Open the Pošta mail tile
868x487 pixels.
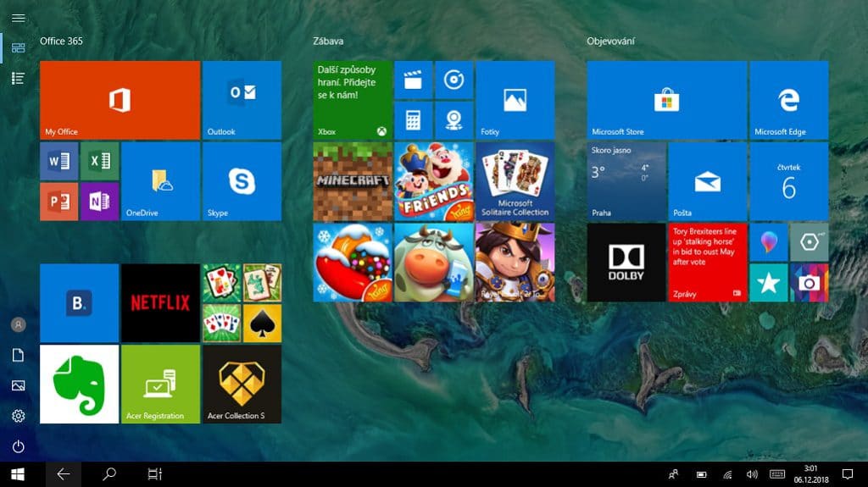708,181
